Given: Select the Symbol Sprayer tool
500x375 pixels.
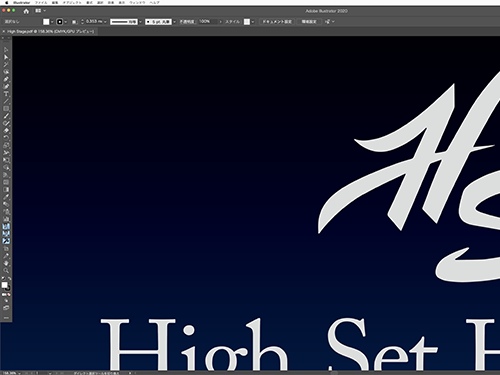Looking at the screenshot, I should pyautogui.click(x=6, y=211).
